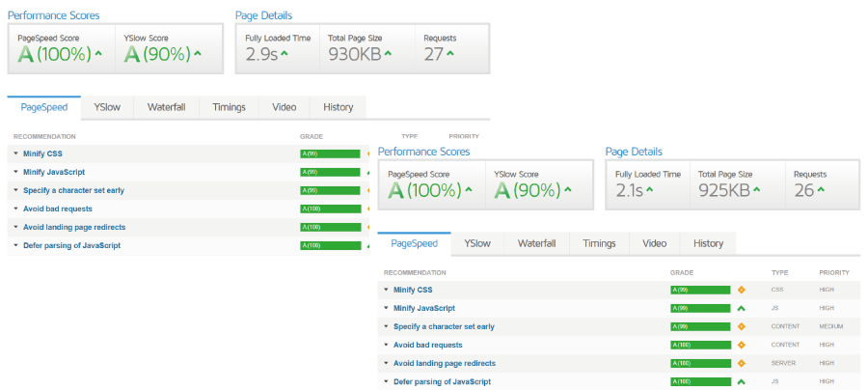Click orange diamond beside Avoid landing page redirects grade
This screenshot has height=390, width=868.
tap(741, 363)
